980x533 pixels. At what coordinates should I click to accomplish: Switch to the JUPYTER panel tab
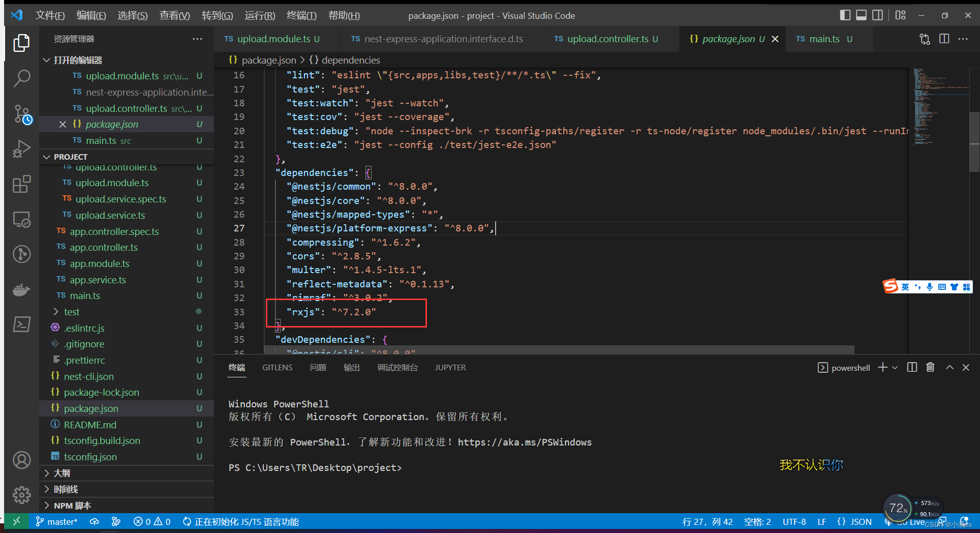click(450, 367)
